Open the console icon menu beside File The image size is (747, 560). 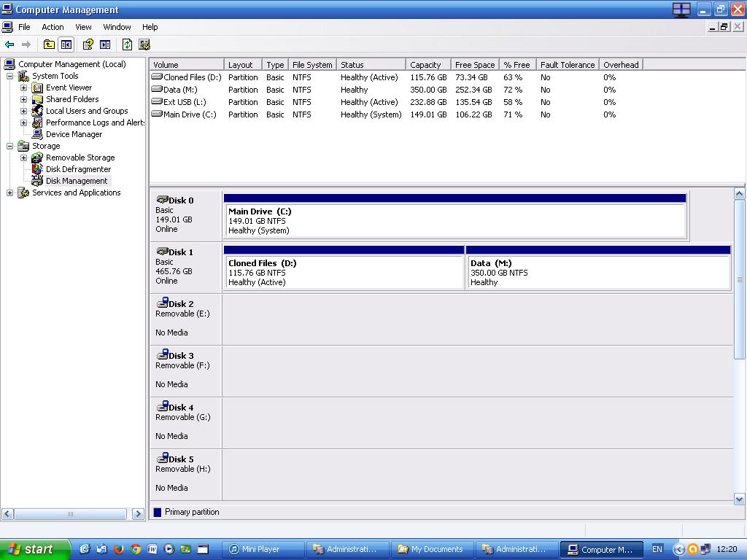click(7, 27)
